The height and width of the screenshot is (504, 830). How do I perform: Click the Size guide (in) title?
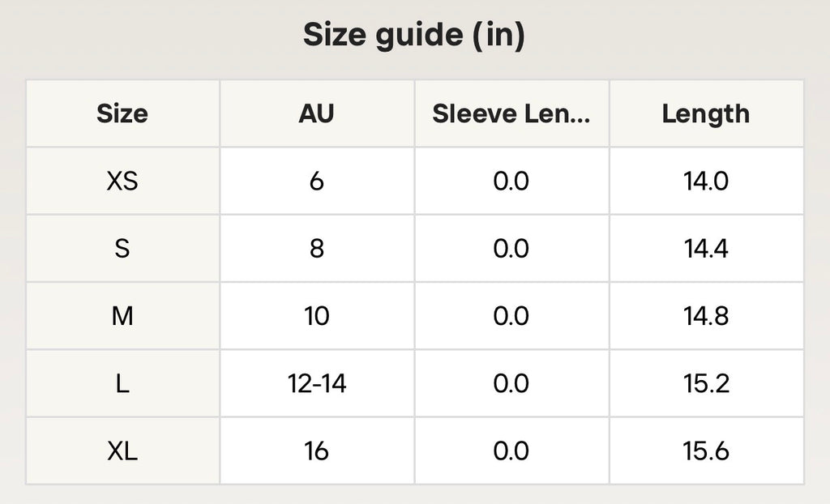pos(414,34)
